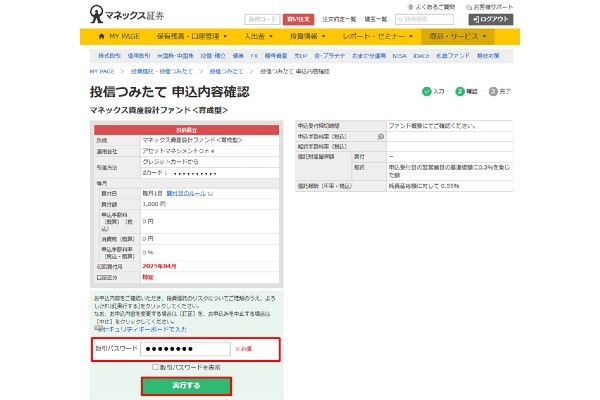Open the お客様サポート link
Image resolution: width=600 pixels, height=400 pixels.
[x=493, y=7]
